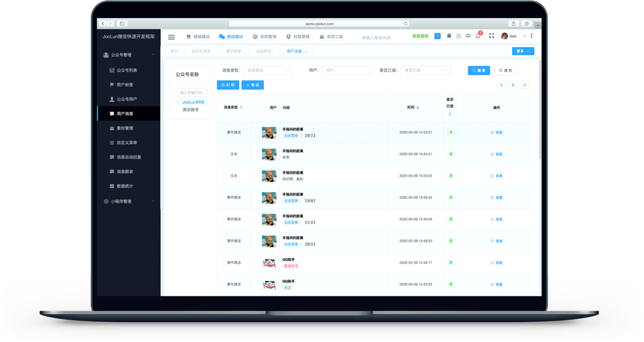644x342 pixels.
Task: Switch to the 素材管理 page tab
Action: pyautogui.click(x=233, y=52)
